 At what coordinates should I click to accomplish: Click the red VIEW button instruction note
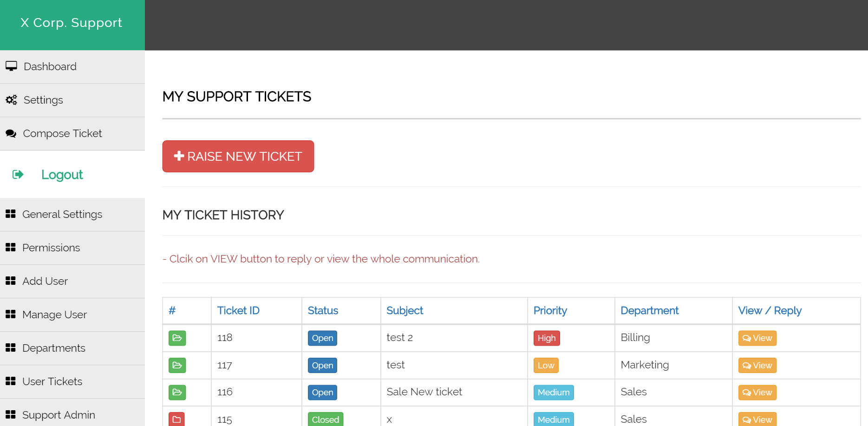click(321, 259)
